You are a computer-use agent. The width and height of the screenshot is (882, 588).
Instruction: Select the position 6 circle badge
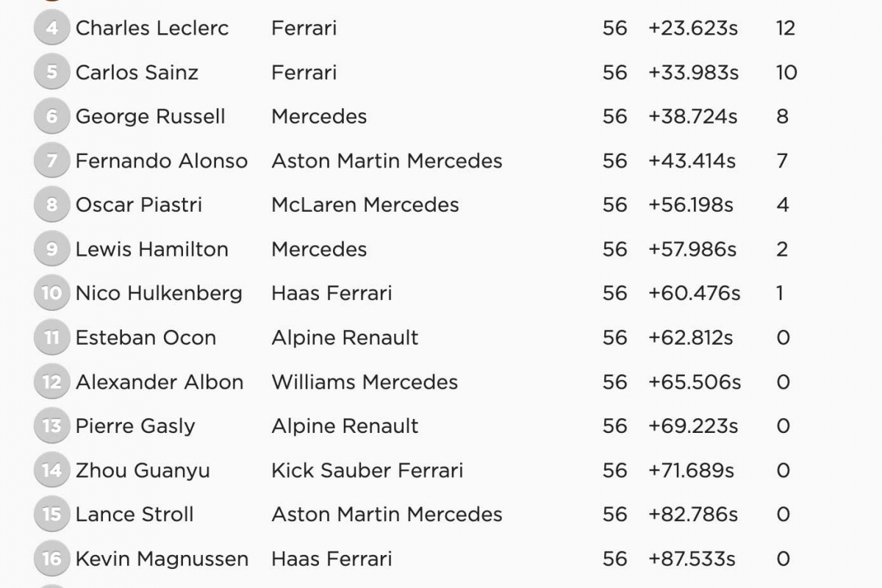click(x=51, y=117)
